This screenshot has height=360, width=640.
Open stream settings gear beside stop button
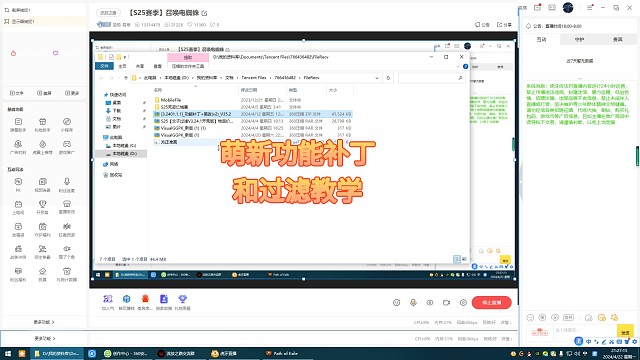point(463,302)
